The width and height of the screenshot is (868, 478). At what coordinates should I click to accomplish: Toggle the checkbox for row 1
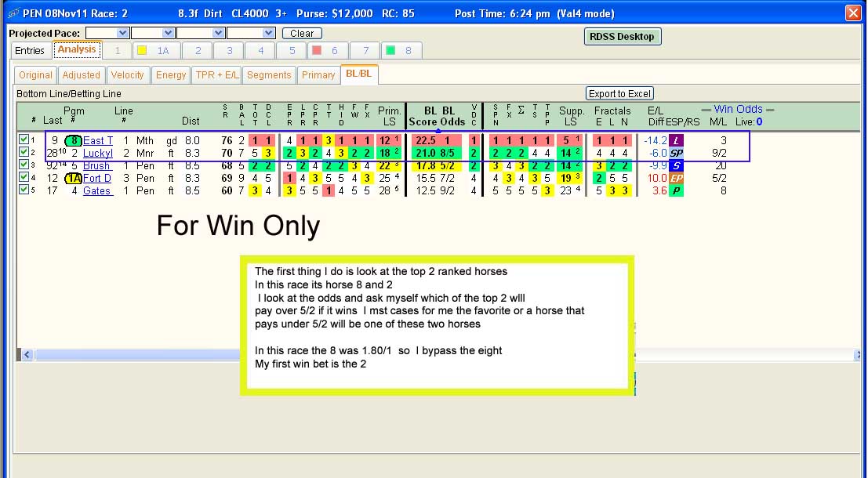[24, 139]
